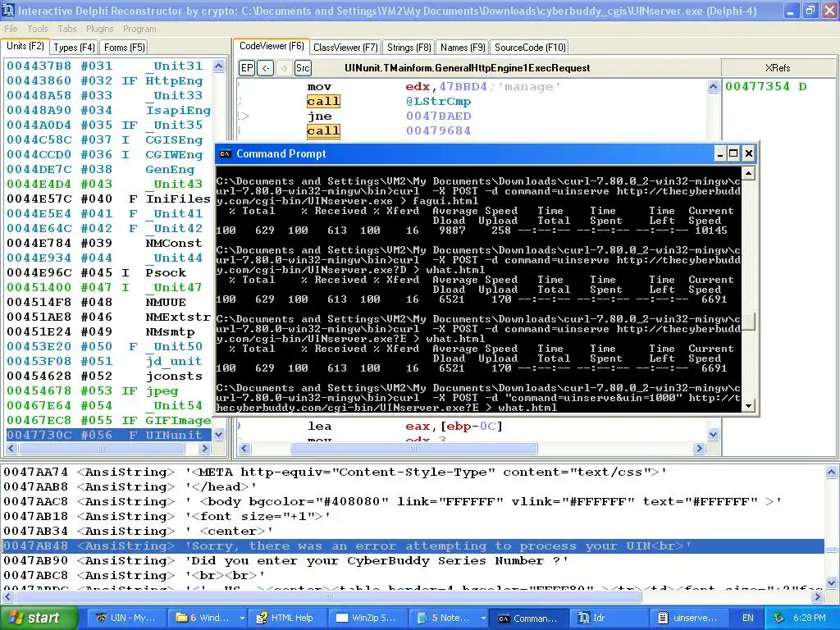Screen dimensions: 840x630
Task: Switch to the Strings (F8) tab
Action: click(x=409, y=47)
